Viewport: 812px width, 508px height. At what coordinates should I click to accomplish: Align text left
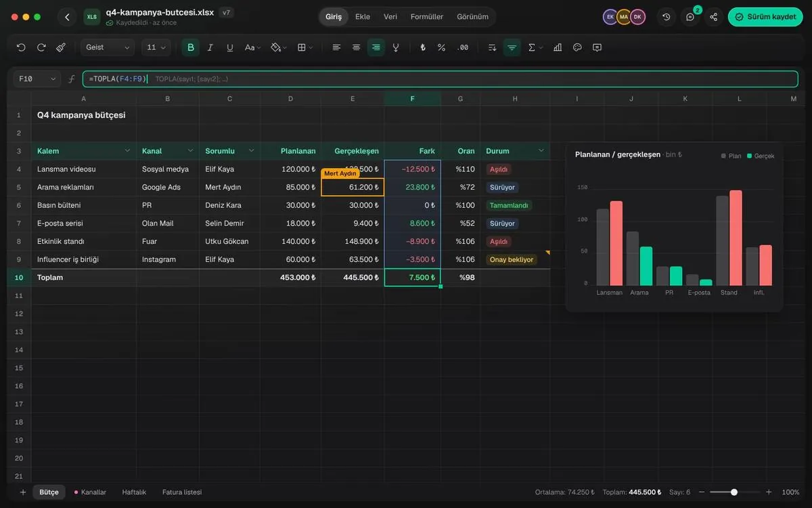click(336, 47)
